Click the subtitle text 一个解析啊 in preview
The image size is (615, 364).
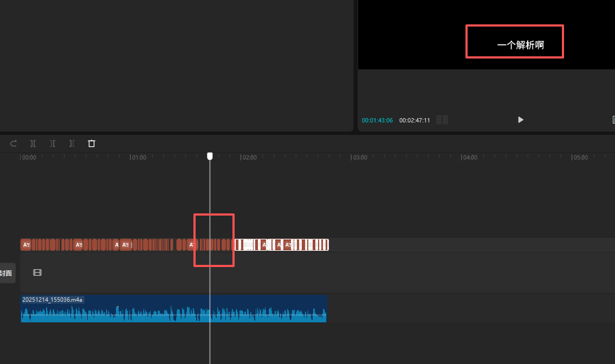coord(521,45)
